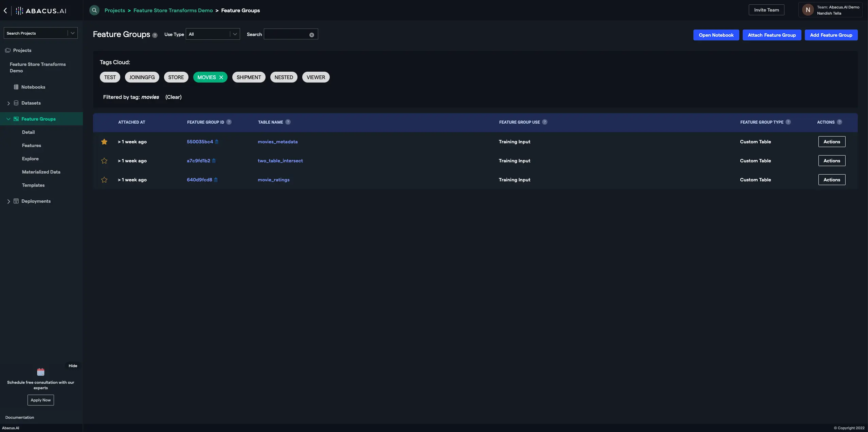Clear the search field with X icon
The height and width of the screenshot is (432, 868).
(311, 35)
